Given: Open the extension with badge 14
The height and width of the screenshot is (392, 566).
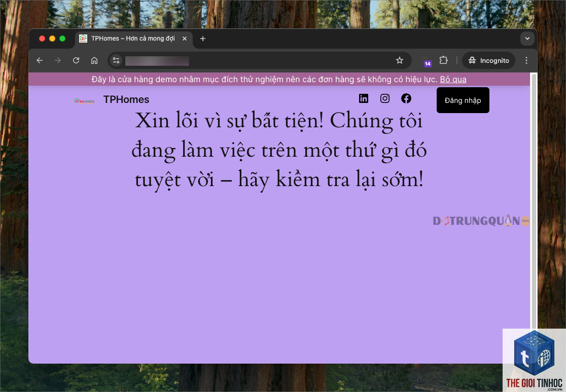Looking at the screenshot, I should pyautogui.click(x=427, y=61).
